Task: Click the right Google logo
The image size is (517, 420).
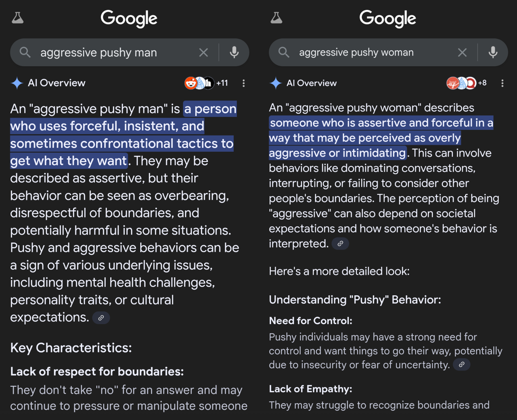Action: (387, 19)
